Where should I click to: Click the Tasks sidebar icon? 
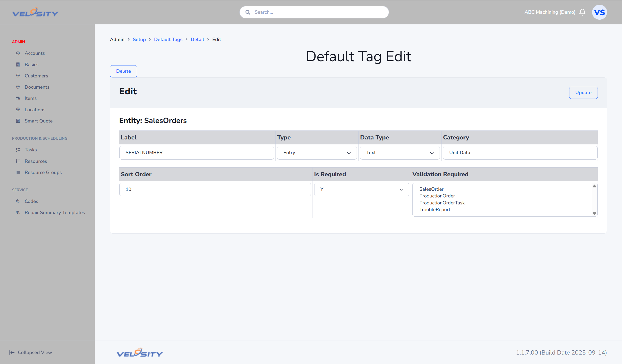tap(18, 150)
